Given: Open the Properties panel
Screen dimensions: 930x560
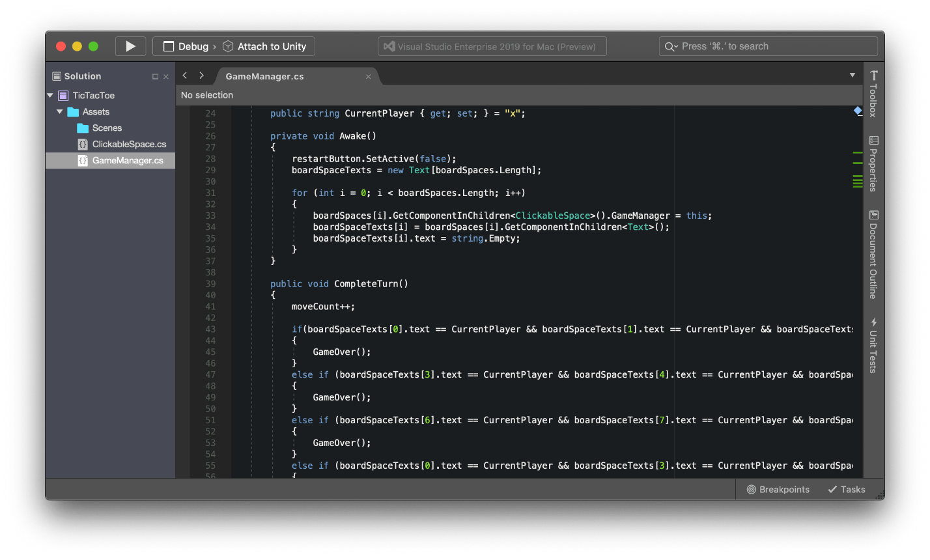Looking at the screenshot, I should [x=873, y=163].
